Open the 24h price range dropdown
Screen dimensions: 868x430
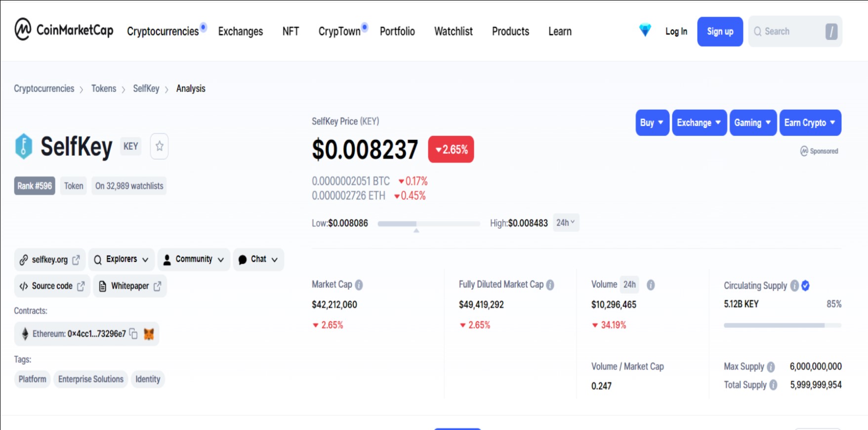tap(566, 223)
